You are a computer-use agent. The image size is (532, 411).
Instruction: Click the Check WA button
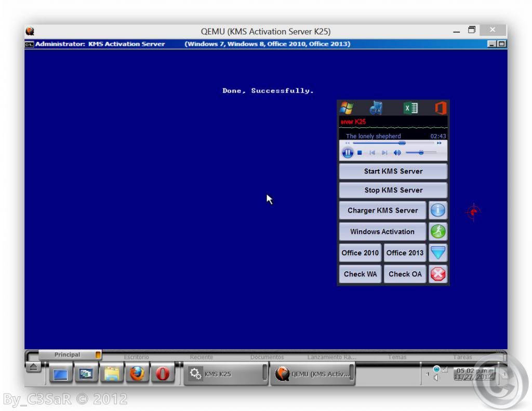[360, 274]
